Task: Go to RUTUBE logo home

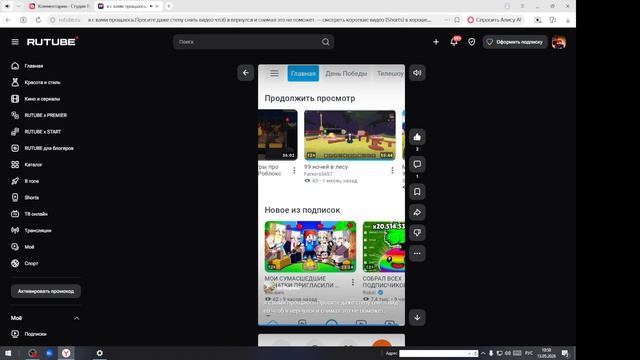Action: pos(52,42)
